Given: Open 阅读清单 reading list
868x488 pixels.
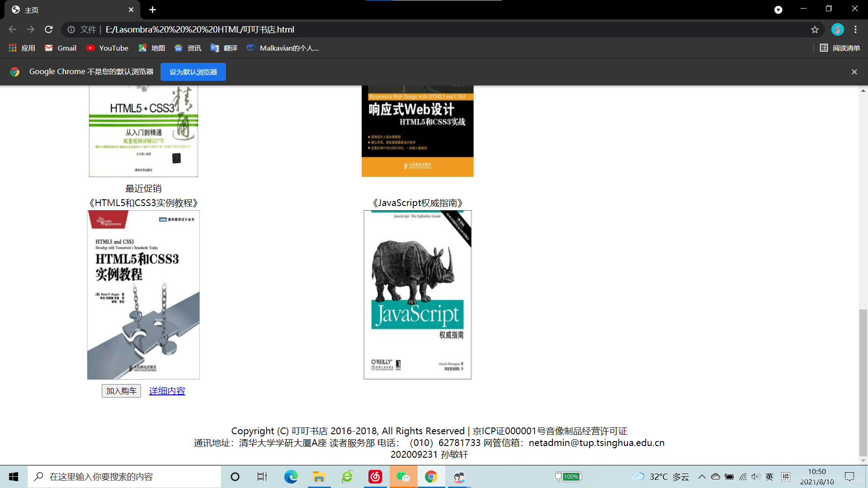Looking at the screenshot, I should click(840, 48).
